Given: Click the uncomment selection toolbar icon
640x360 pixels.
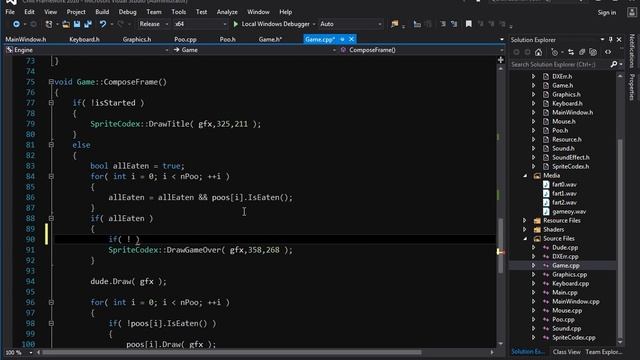Looking at the screenshot, I should tap(454, 24).
